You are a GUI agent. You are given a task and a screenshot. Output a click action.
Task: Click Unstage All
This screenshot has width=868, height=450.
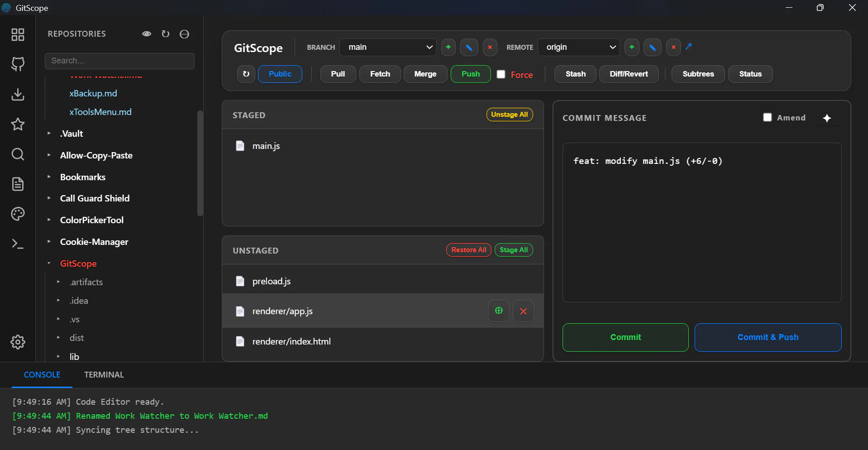[x=509, y=115]
